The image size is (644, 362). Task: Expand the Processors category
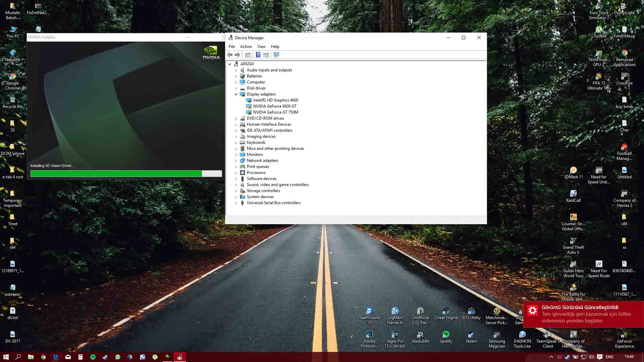[x=236, y=173]
